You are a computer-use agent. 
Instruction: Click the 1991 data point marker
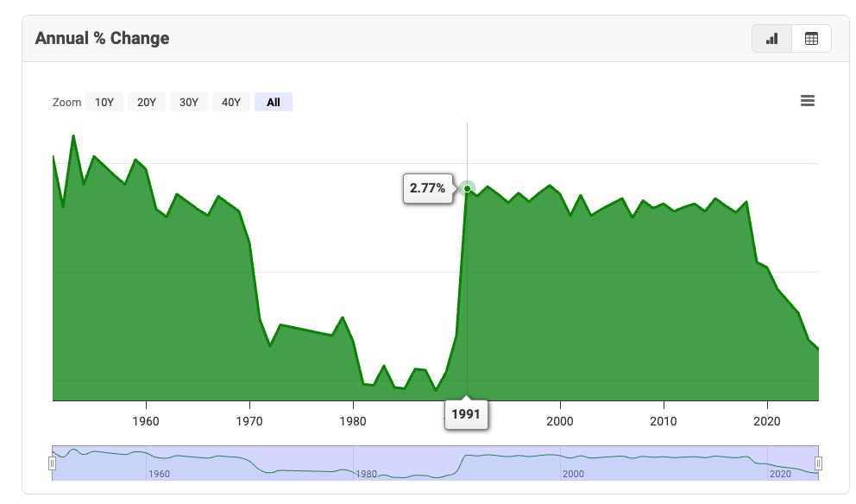(467, 188)
